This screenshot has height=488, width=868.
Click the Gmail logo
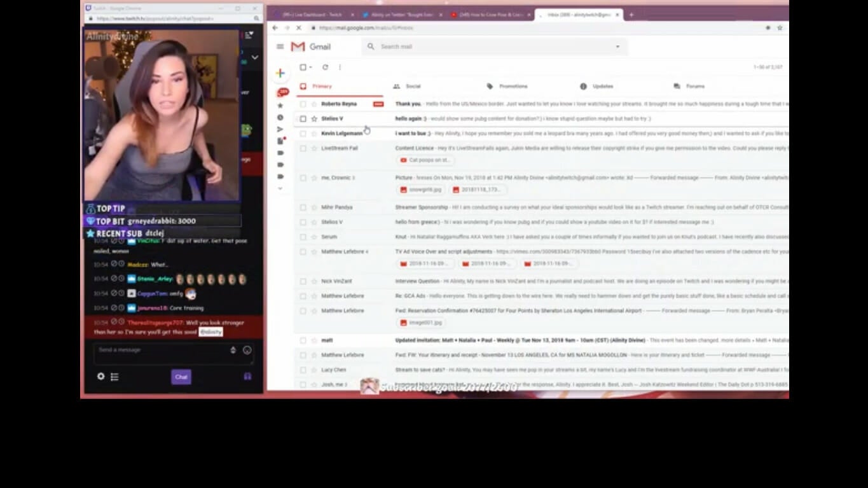pyautogui.click(x=311, y=46)
